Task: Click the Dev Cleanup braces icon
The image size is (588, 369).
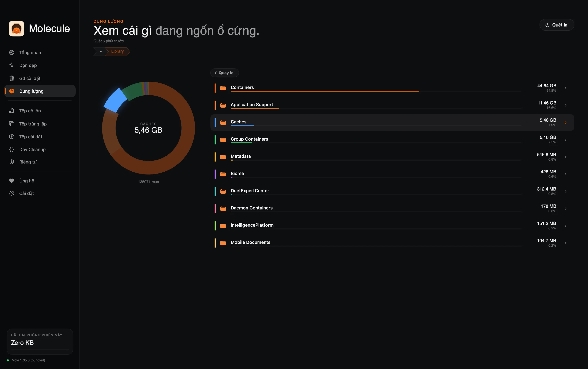Action: (x=12, y=149)
